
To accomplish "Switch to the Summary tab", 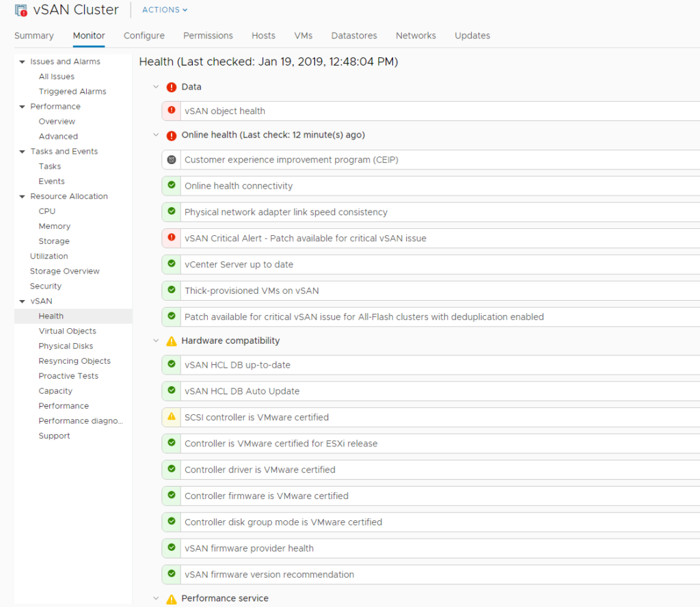I will pos(34,36).
